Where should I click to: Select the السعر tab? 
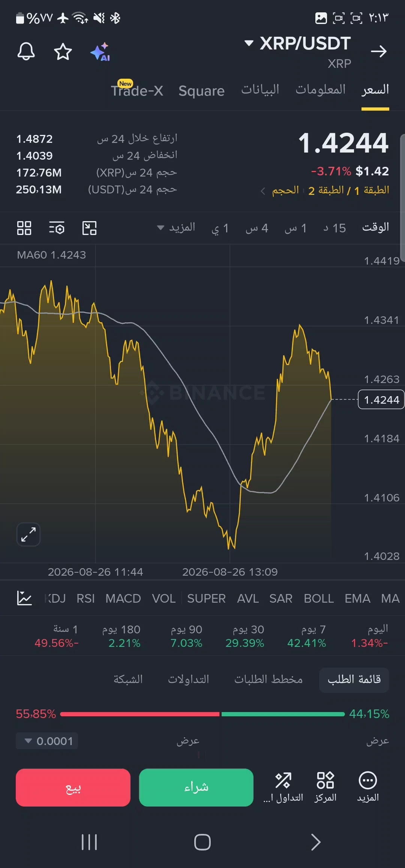click(x=375, y=90)
